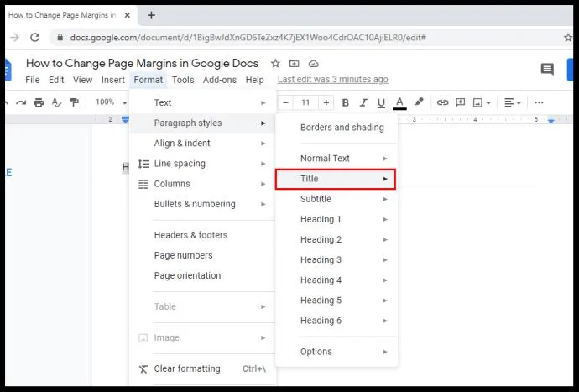579x392 pixels.
Task: Select Paragraph styles in Format menu
Action: point(203,123)
